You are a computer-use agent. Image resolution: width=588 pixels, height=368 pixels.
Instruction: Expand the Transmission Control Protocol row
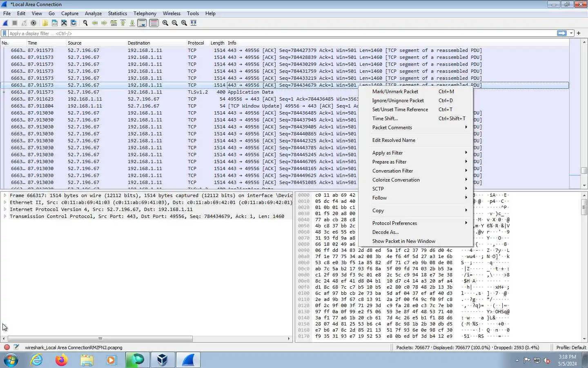5,216
